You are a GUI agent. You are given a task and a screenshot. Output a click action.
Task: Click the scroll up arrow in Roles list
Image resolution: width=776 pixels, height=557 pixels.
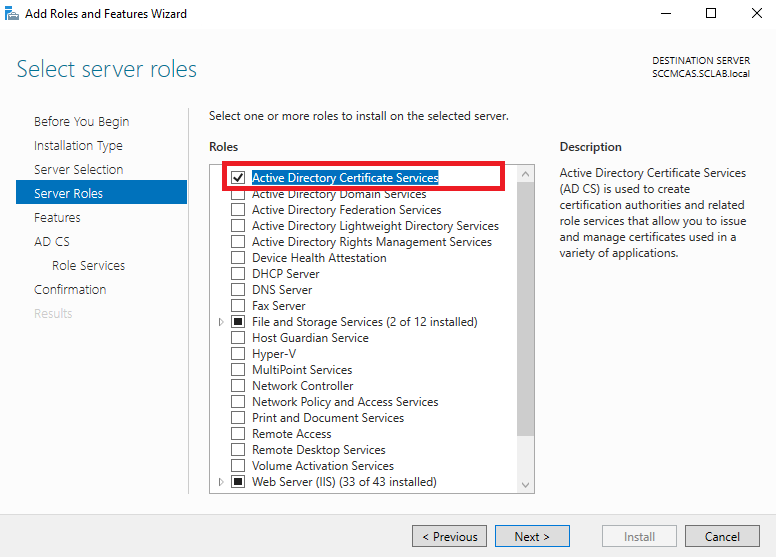click(526, 174)
